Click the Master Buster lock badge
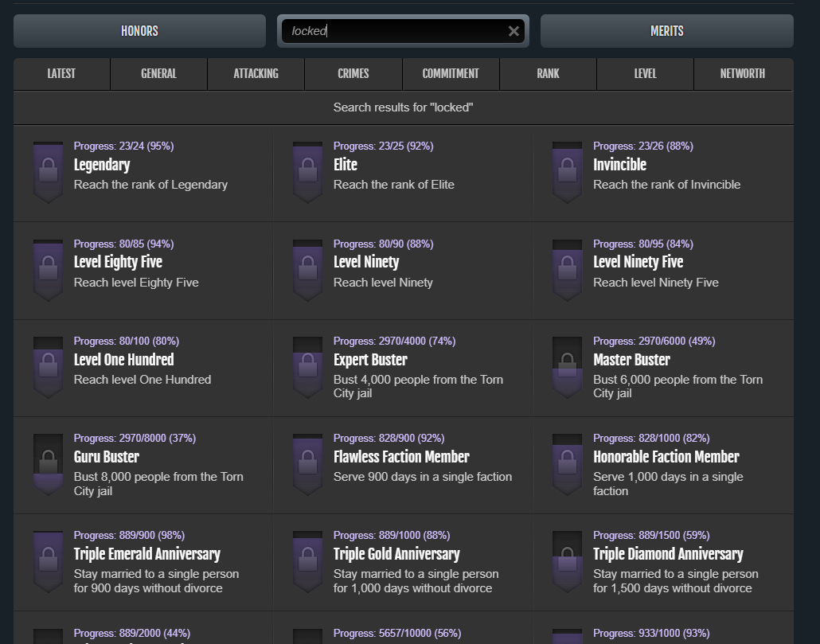 pyautogui.click(x=568, y=368)
